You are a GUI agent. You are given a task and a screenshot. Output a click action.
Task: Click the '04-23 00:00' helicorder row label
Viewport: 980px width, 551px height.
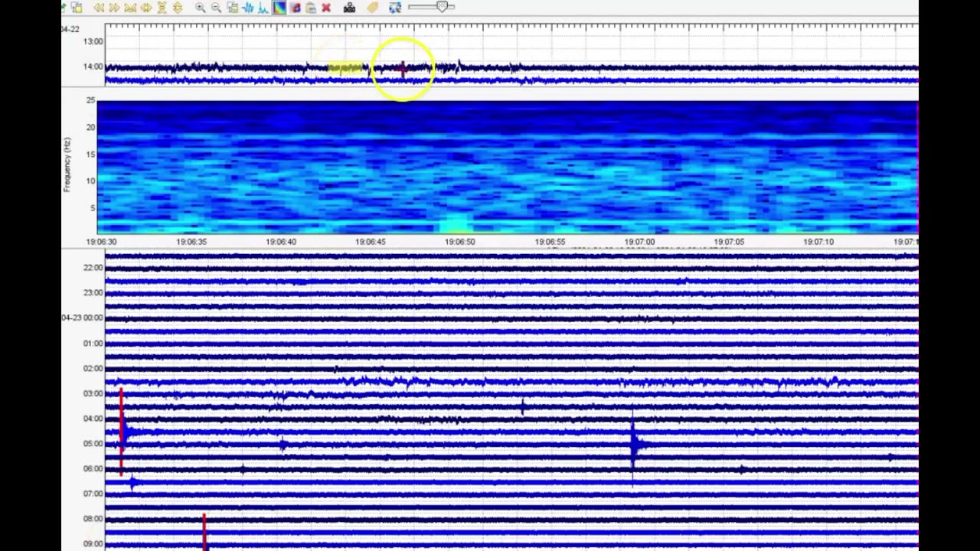tap(82, 318)
